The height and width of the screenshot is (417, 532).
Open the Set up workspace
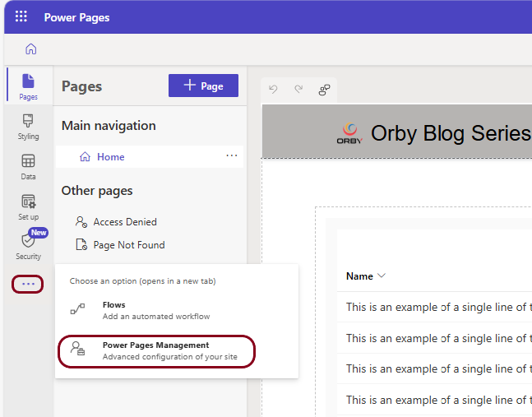[x=28, y=207]
